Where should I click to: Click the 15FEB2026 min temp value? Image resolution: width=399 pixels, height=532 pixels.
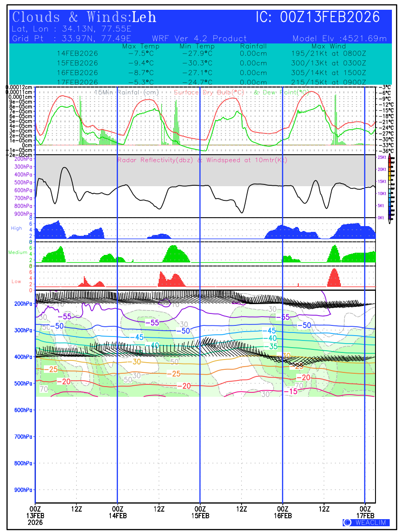197,63
